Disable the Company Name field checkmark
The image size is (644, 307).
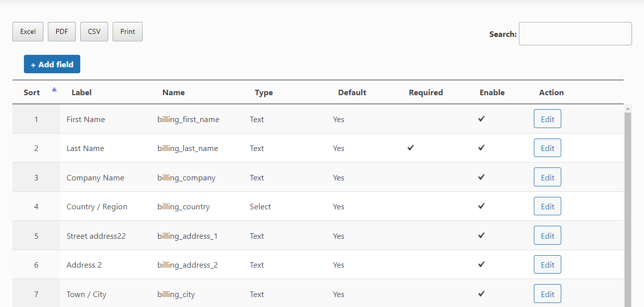(x=481, y=177)
